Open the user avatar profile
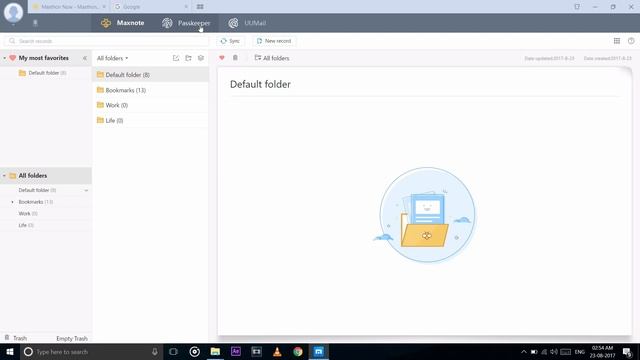Image resolution: width=640 pixels, height=360 pixels. [x=13, y=12]
